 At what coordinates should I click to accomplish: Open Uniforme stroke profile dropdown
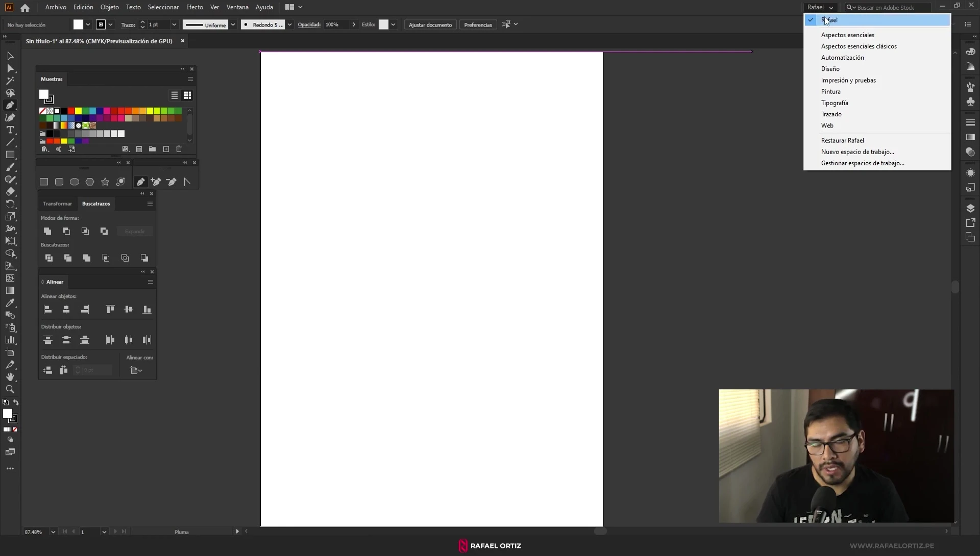(233, 24)
